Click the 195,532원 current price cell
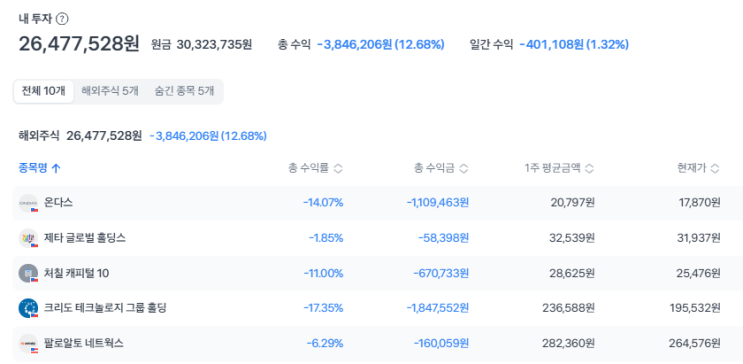743x364 pixels. click(695, 308)
